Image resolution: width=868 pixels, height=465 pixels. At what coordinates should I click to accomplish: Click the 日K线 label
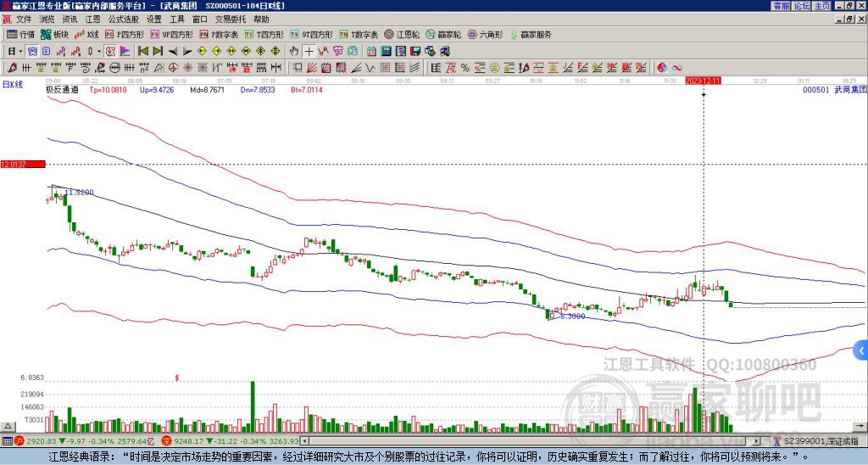click(x=13, y=85)
